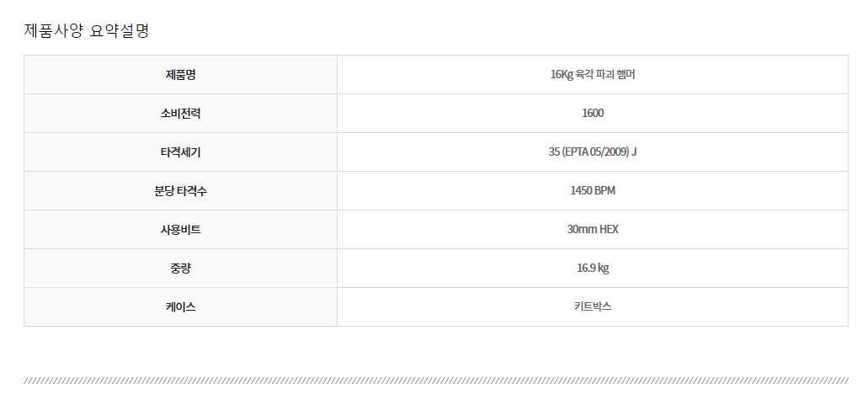Click the text BPM in 타격수 row

[605, 191]
